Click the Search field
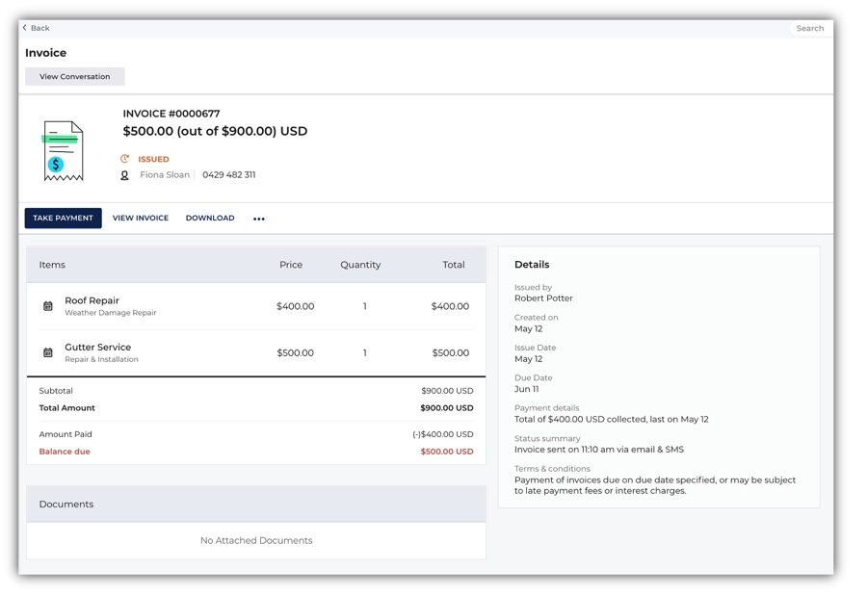The image size is (868, 595). pyautogui.click(x=809, y=28)
